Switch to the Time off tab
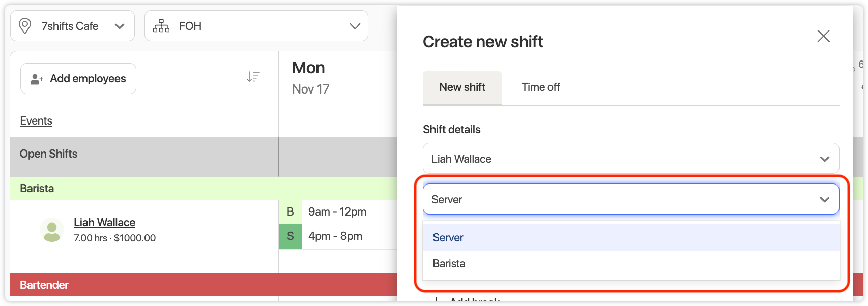868x306 pixels. pos(540,87)
